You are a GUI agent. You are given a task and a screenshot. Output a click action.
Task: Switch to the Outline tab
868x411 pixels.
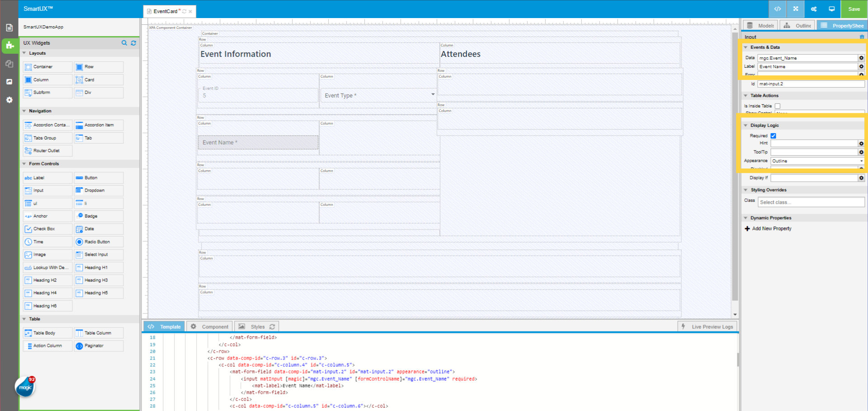tap(797, 25)
